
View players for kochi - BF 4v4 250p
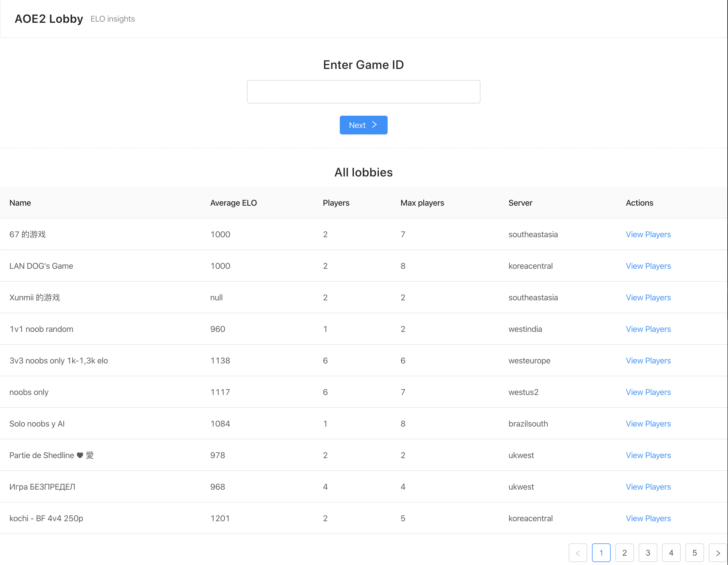pyautogui.click(x=648, y=518)
